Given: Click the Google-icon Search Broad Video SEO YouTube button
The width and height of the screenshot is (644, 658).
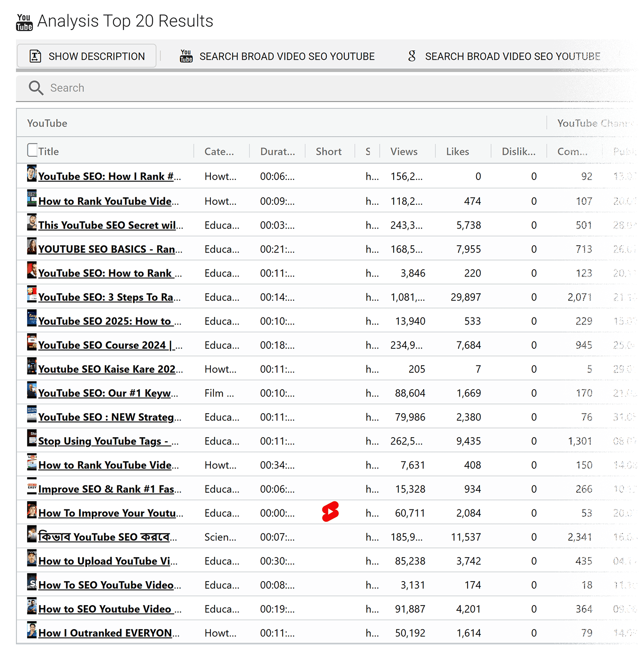Looking at the screenshot, I should [x=504, y=56].
